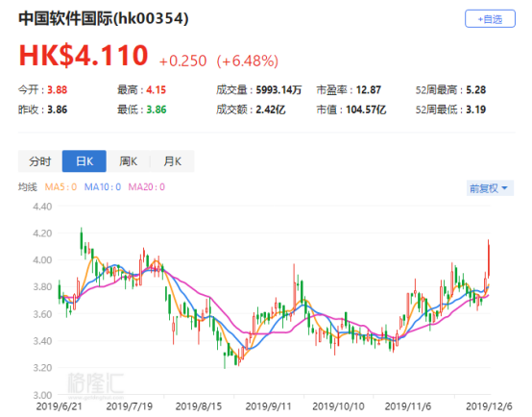Click the 市盈率 value 12.87

click(369, 90)
